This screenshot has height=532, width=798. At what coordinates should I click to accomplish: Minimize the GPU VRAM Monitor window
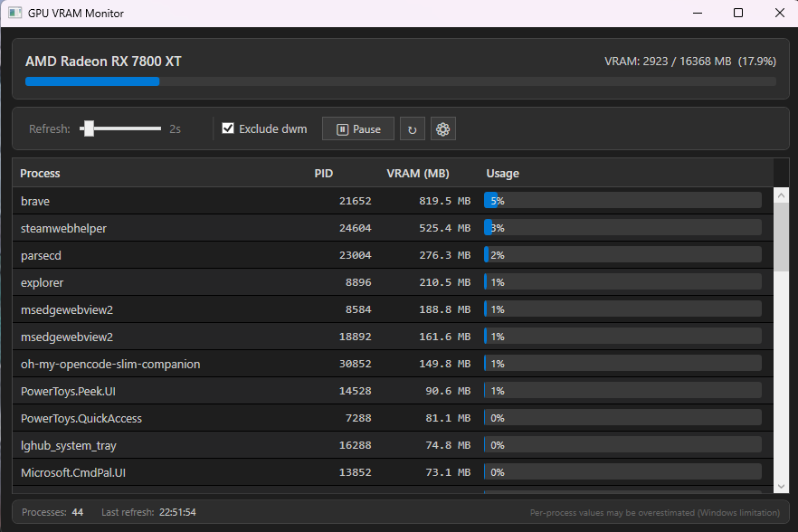(698, 13)
